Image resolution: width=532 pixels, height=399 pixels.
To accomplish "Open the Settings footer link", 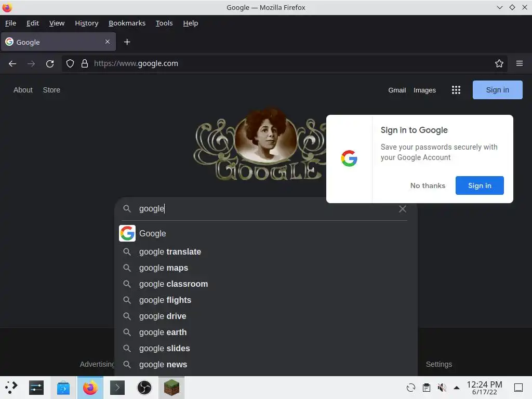I will (x=438, y=364).
